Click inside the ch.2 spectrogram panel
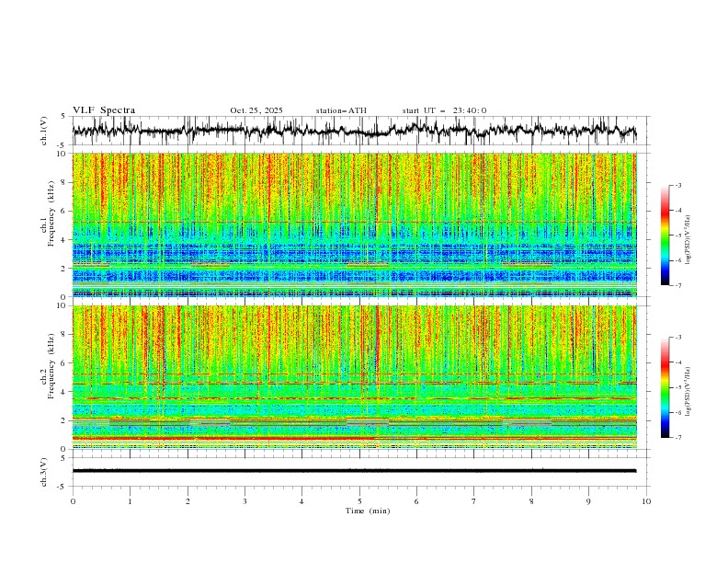The image size is (728, 563). pos(354,377)
